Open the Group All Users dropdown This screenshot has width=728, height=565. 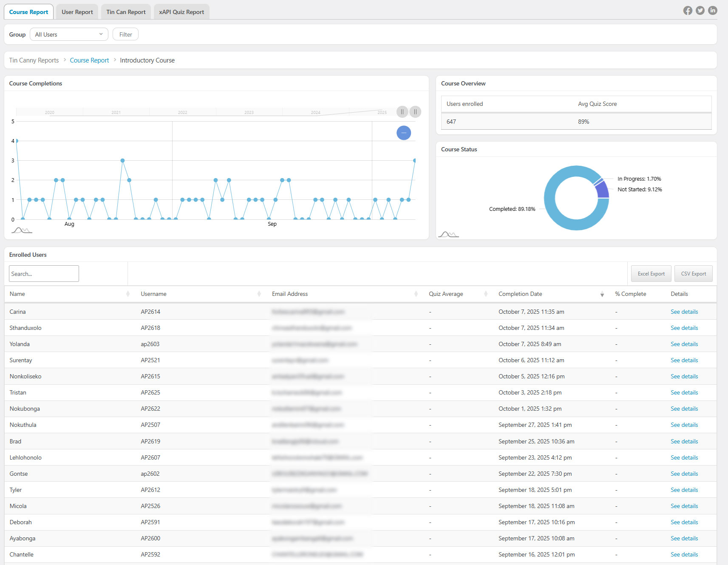pos(69,34)
